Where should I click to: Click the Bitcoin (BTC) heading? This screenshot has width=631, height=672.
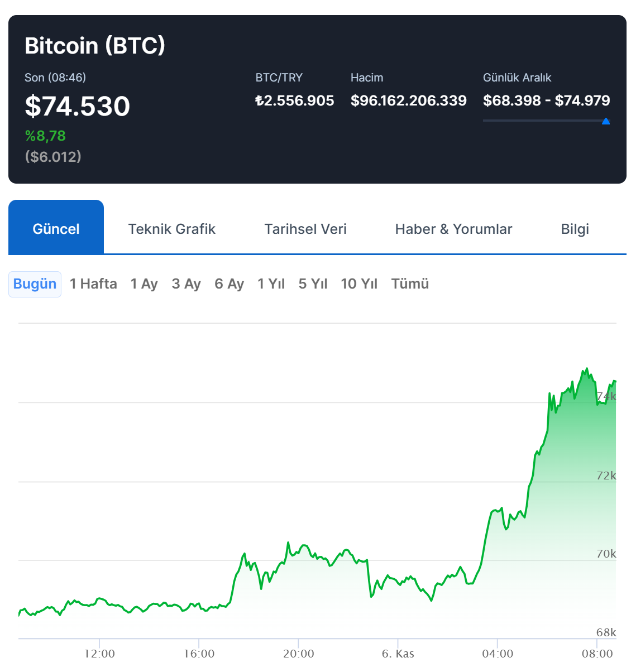(95, 46)
